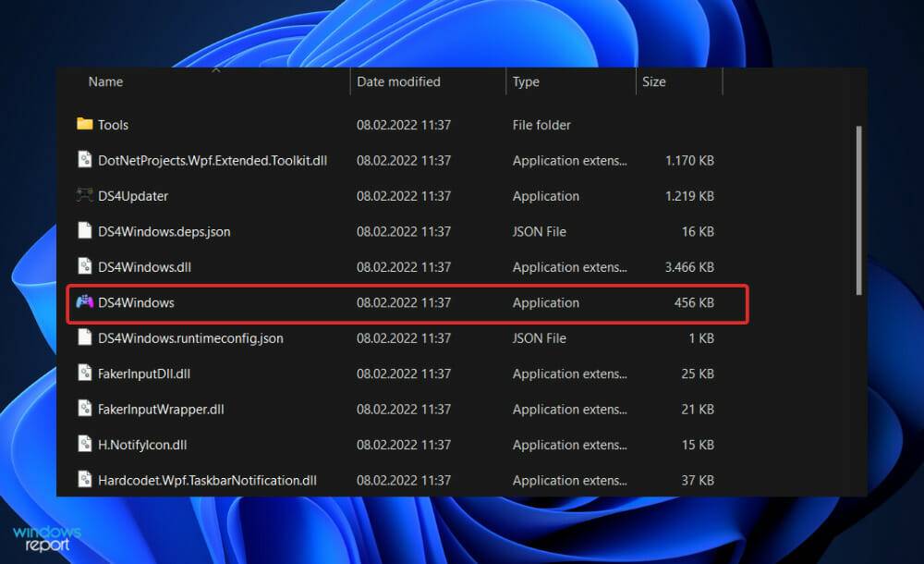Select the DS4Windows application name

coord(136,302)
